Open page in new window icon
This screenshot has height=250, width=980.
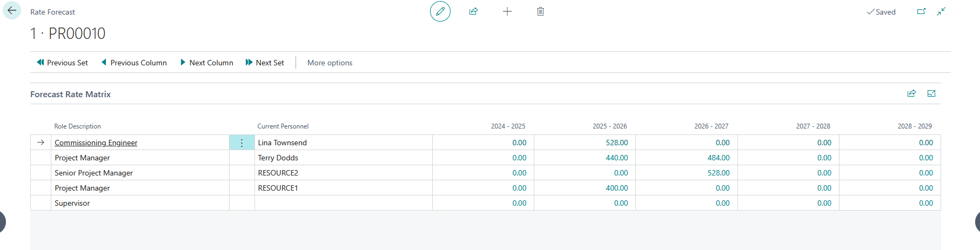(921, 11)
